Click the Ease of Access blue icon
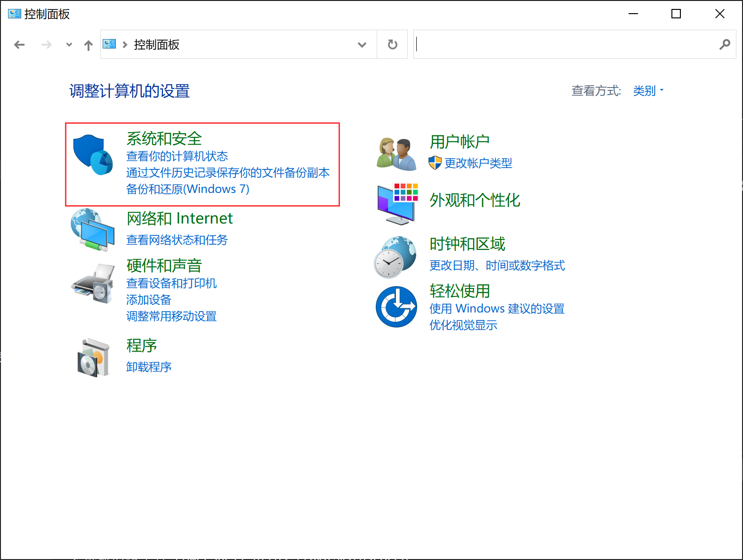Image resolution: width=743 pixels, height=560 pixels. (x=396, y=307)
